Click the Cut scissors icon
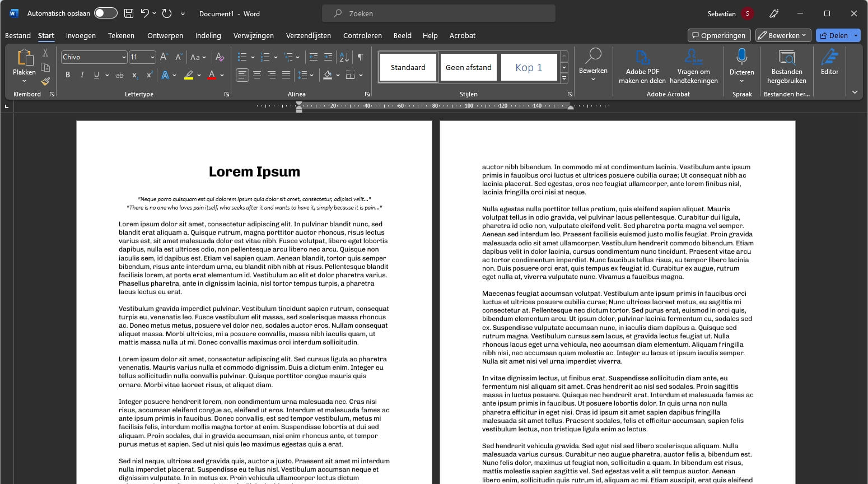 (x=45, y=53)
